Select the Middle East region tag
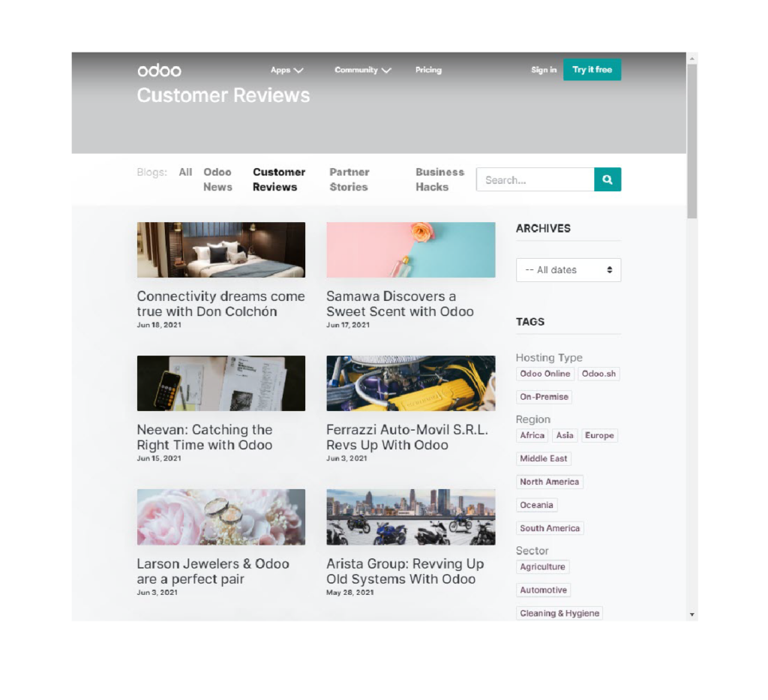768x700 pixels. pyautogui.click(x=543, y=458)
